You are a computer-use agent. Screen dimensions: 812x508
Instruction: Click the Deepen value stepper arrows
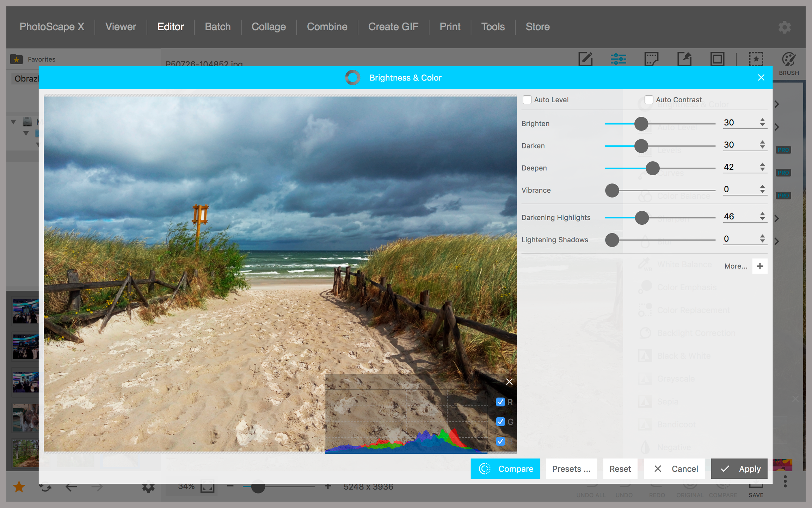[762, 167]
